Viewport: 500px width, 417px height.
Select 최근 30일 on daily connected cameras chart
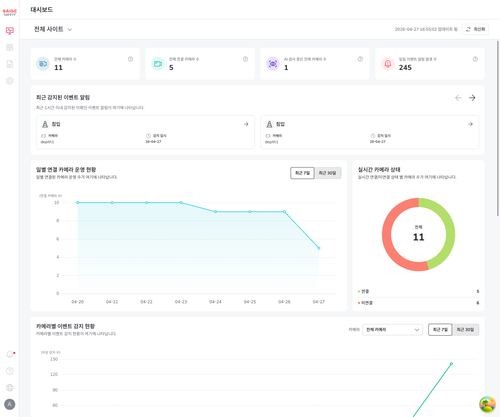click(x=328, y=173)
